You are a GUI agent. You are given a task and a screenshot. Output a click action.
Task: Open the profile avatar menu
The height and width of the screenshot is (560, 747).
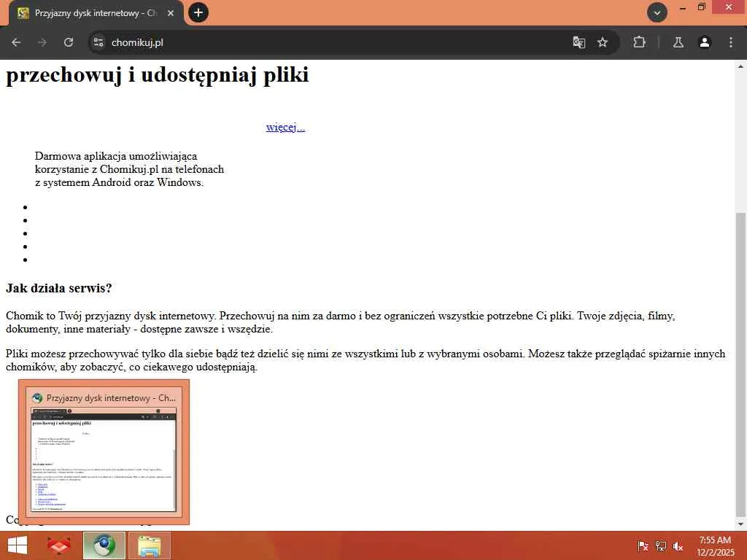(x=705, y=42)
